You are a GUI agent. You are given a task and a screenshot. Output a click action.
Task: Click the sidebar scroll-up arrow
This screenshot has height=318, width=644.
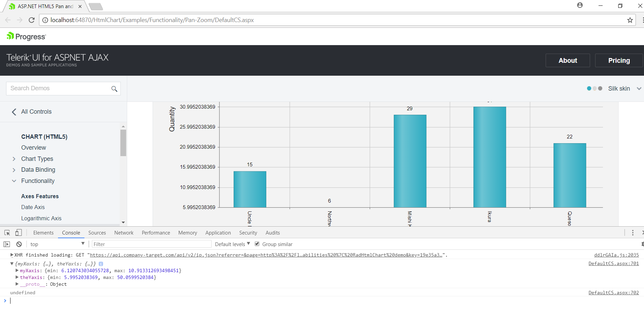[x=123, y=126]
